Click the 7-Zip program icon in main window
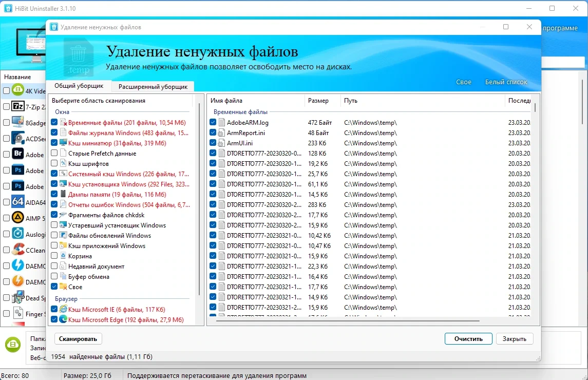Image resolution: width=588 pixels, height=380 pixels. pos(18,106)
